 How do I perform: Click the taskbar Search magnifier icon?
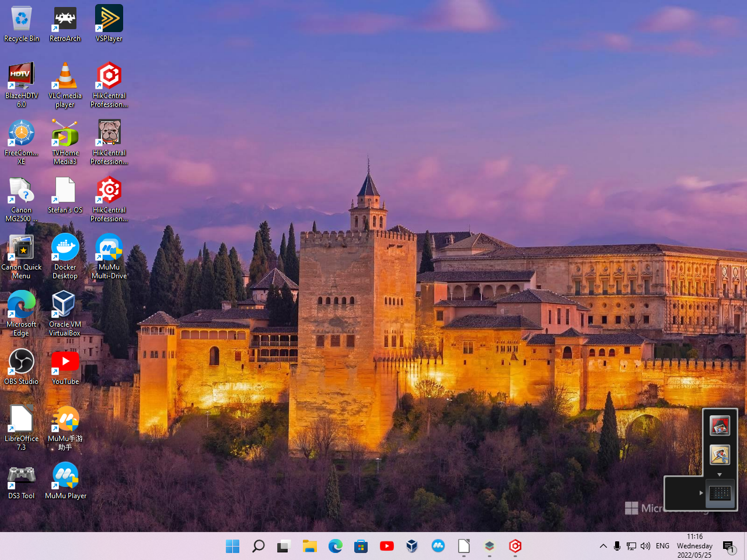point(258,546)
